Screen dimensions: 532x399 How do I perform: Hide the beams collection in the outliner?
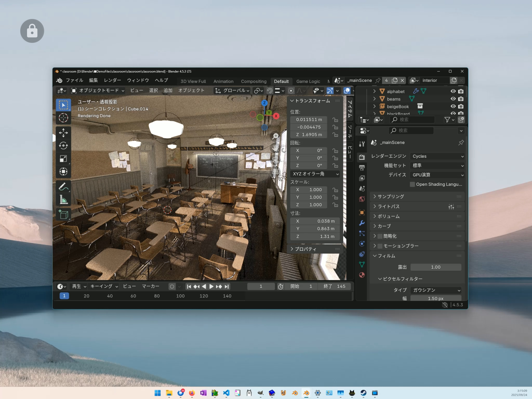click(x=453, y=99)
